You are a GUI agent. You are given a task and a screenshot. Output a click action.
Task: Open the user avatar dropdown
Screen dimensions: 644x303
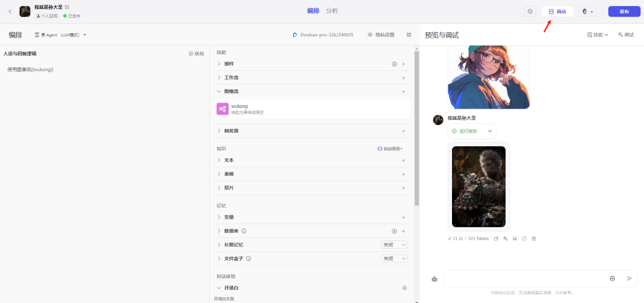coord(588,11)
